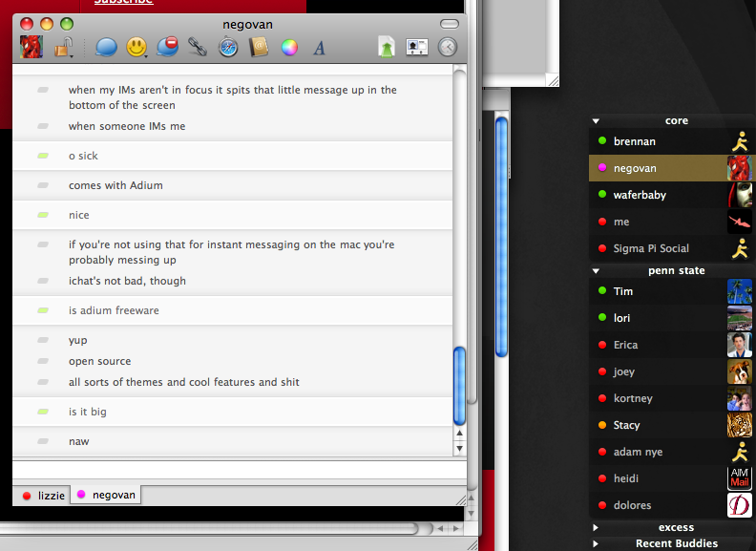756x551 pixels.
Task: Select Erica in the buddy list
Action: (670, 345)
